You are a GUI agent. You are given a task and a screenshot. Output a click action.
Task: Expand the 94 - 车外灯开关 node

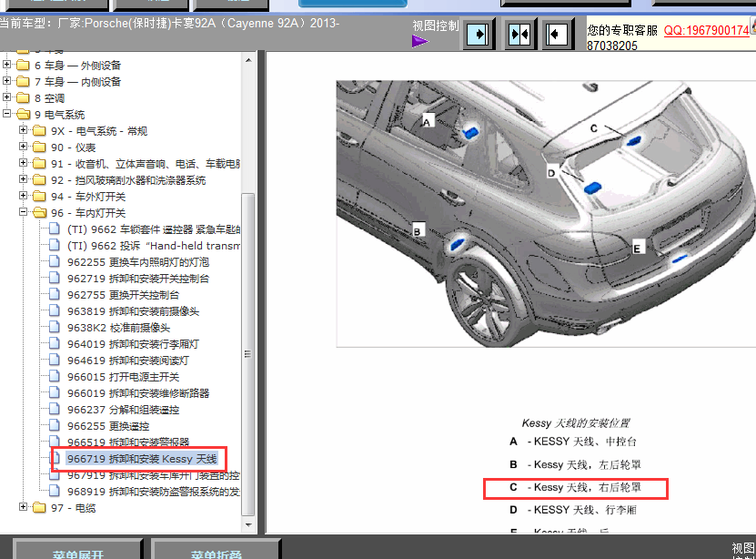23,196
